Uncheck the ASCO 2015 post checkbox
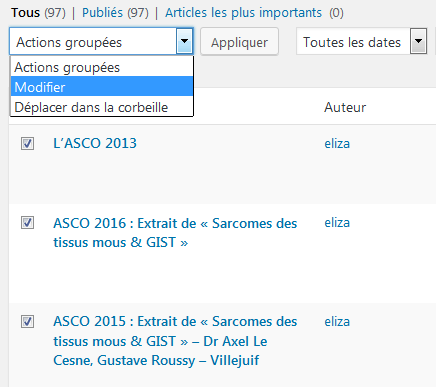The image size is (436, 387). 27,322
